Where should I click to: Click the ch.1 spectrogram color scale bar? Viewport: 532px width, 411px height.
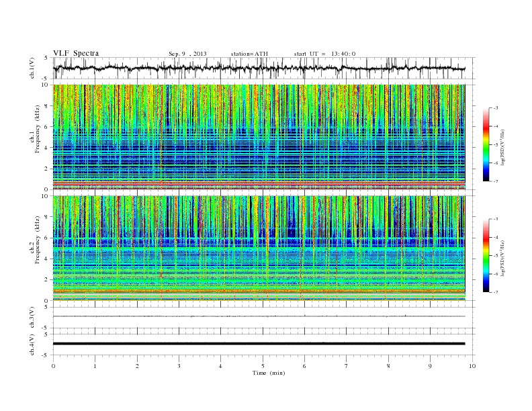coord(486,144)
